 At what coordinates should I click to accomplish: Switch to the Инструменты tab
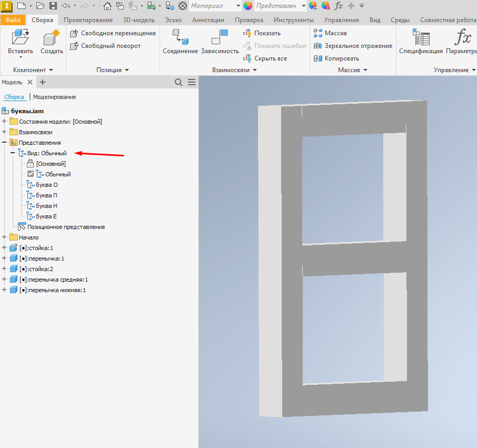click(x=294, y=20)
